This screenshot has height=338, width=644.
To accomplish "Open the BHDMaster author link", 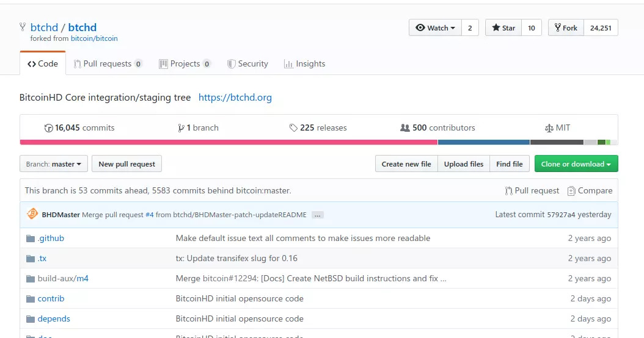I will [x=60, y=215].
